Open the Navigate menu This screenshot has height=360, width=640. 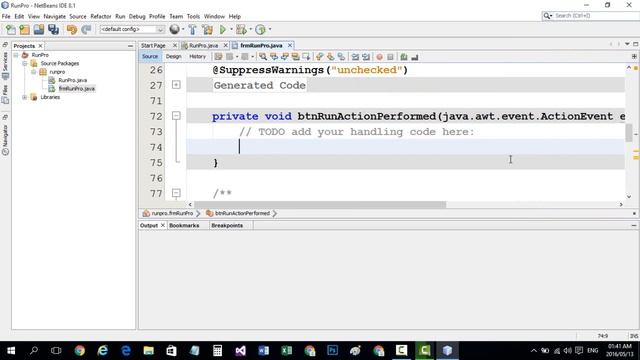(54, 16)
